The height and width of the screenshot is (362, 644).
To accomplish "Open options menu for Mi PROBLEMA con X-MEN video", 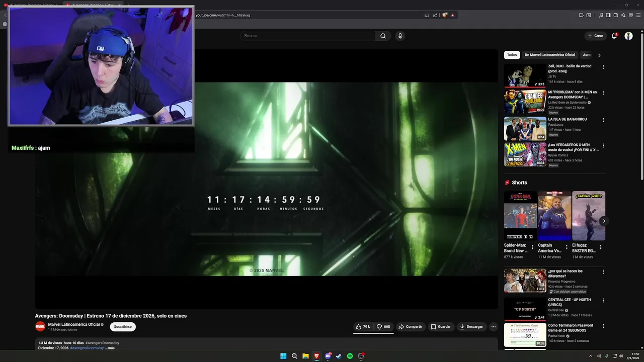I will pyautogui.click(x=603, y=93).
